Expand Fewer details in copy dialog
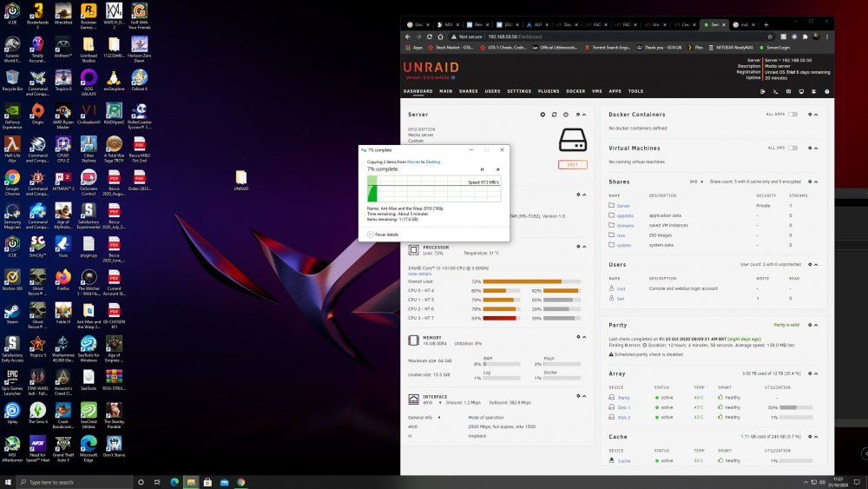 tap(383, 235)
